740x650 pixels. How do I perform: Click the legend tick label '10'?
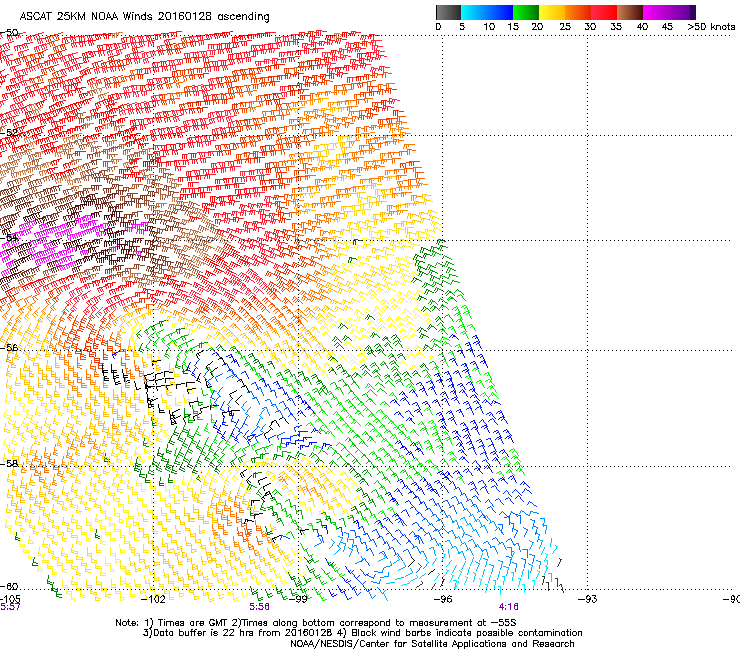[489, 27]
